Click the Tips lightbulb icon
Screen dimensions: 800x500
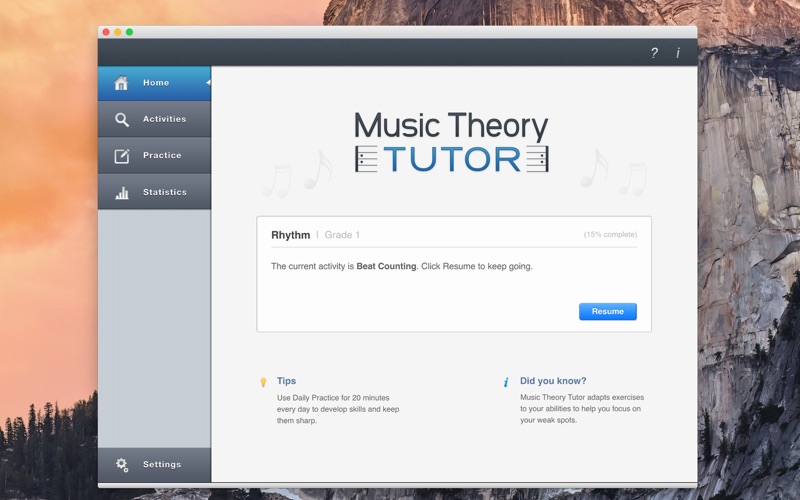[x=263, y=382]
